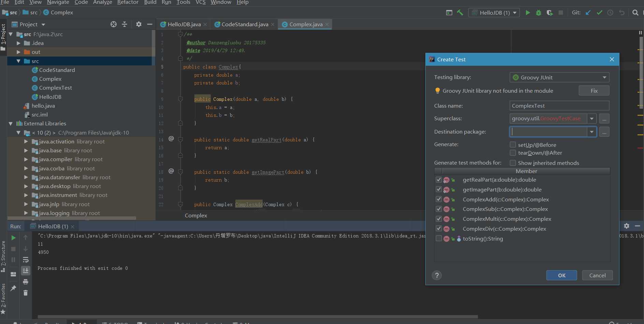Uncheck getImagePart method checkbox
This screenshot has width=644, height=324.
(439, 189)
